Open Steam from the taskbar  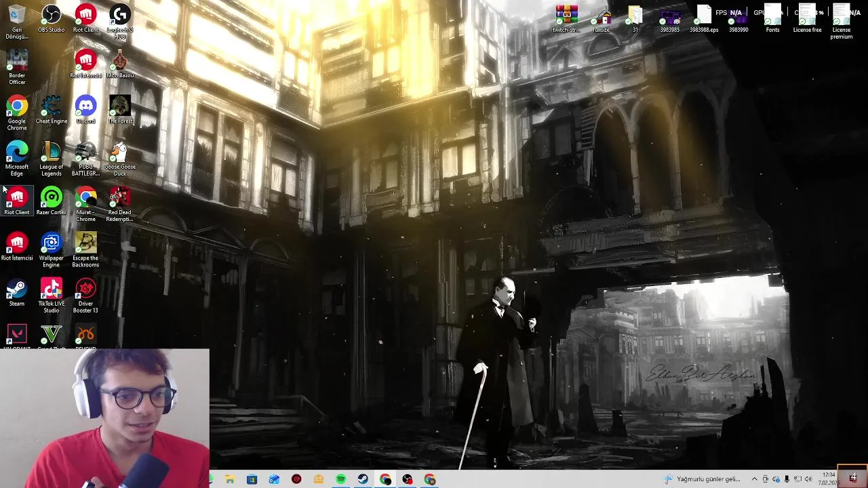point(363,479)
